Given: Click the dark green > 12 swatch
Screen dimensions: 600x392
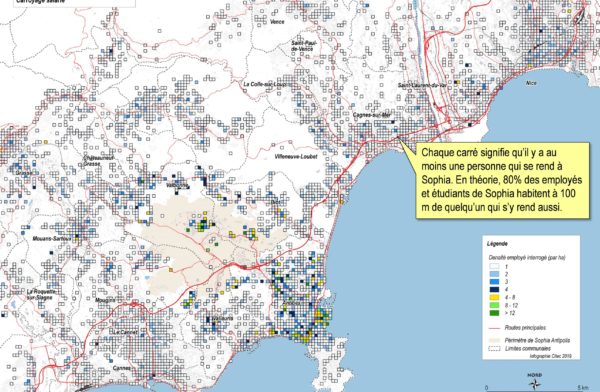Looking at the screenshot, I should tap(494, 313).
